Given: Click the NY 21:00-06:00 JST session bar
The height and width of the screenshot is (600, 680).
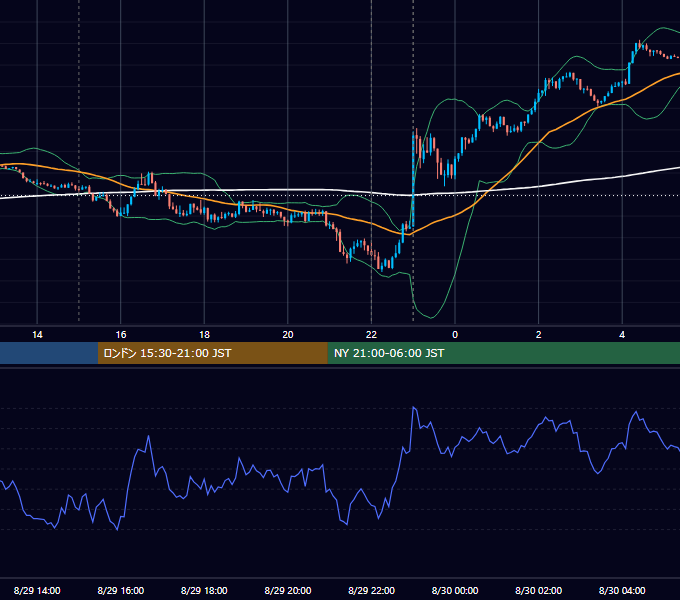Looking at the screenshot, I should 503,353.
